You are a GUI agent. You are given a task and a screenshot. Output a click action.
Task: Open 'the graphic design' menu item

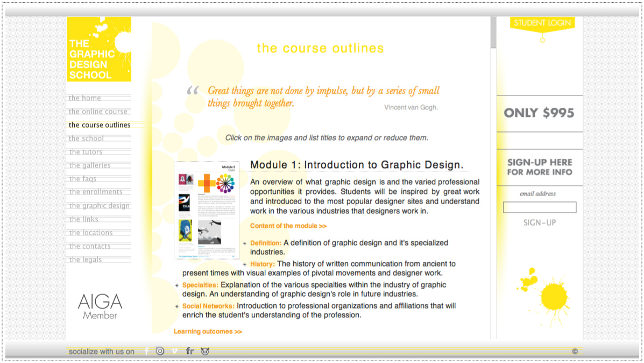pos(99,206)
